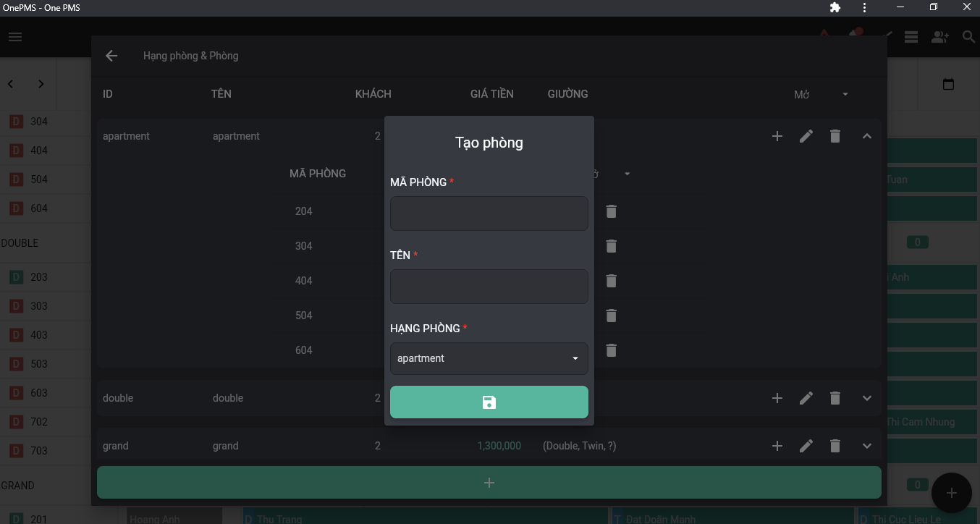Delete room 604 in the apartment list
Image resolution: width=980 pixels, height=524 pixels.
(612, 350)
